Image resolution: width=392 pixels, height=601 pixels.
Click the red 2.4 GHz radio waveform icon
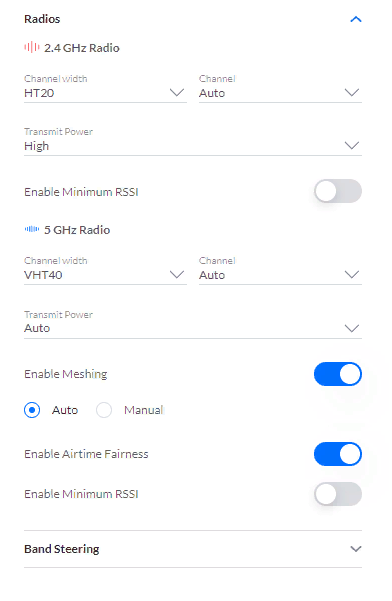32,48
